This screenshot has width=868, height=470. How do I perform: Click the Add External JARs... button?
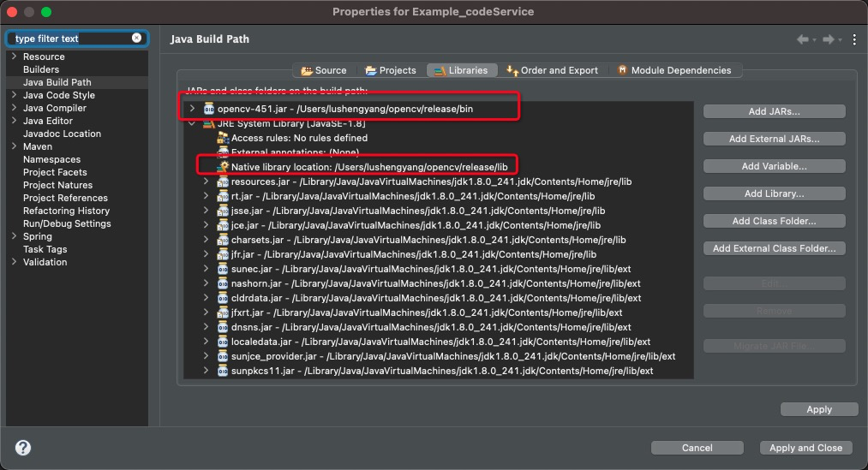coord(774,139)
